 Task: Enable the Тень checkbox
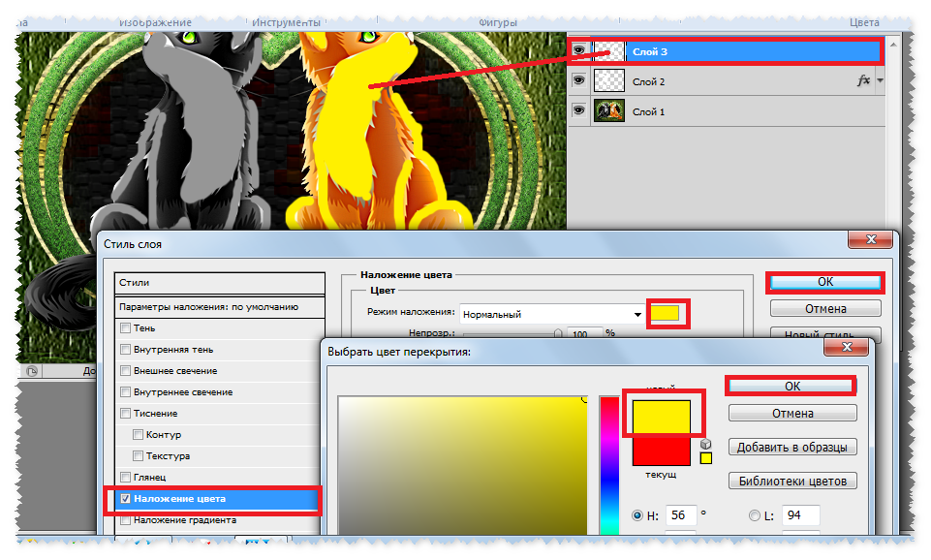click(x=125, y=327)
